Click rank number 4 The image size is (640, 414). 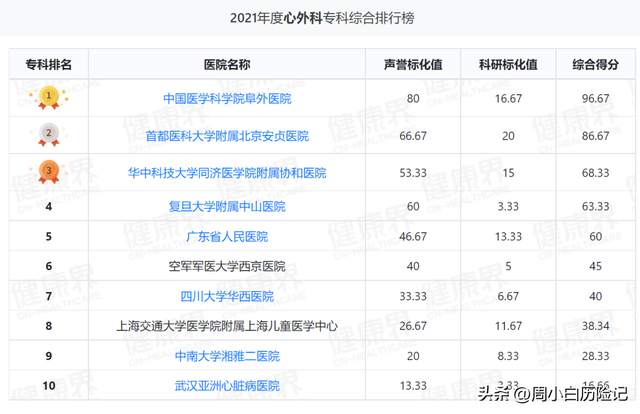click(49, 207)
